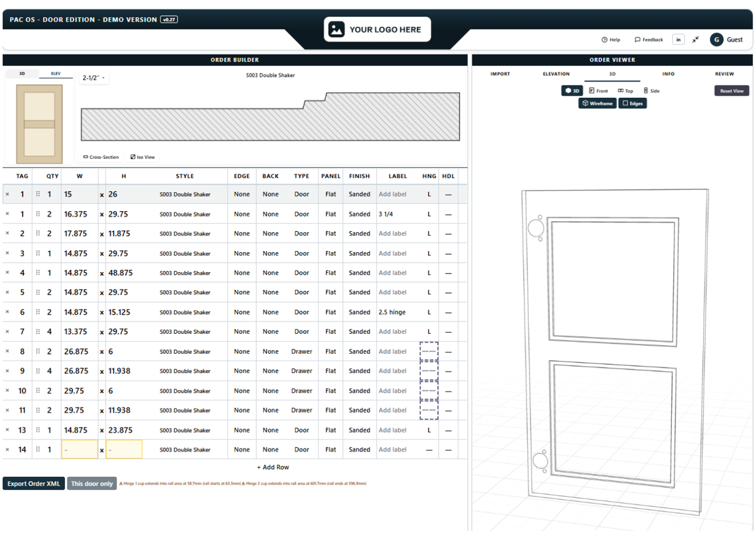This screenshot has height=540, width=756.
Task: Grab the drag handle of tag 7 row
Action: pyautogui.click(x=38, y=331)
